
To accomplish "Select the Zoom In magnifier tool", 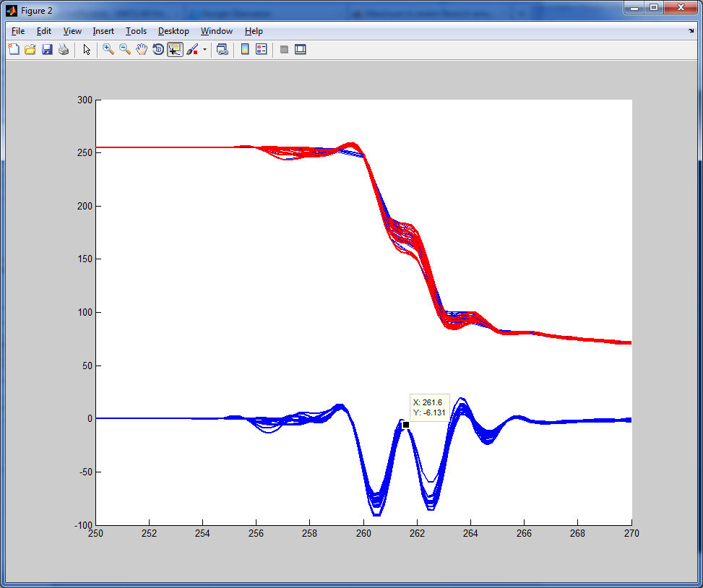I will (108, 50).
